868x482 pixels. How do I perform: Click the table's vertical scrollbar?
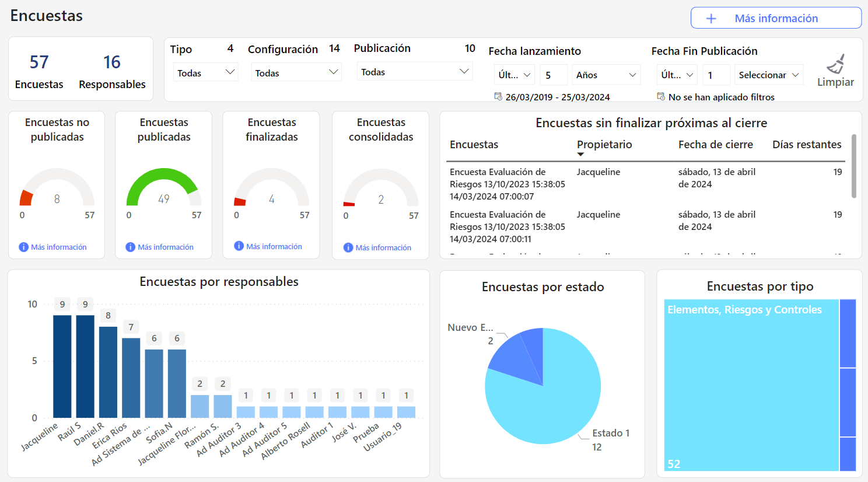click(x=854, y=166)
